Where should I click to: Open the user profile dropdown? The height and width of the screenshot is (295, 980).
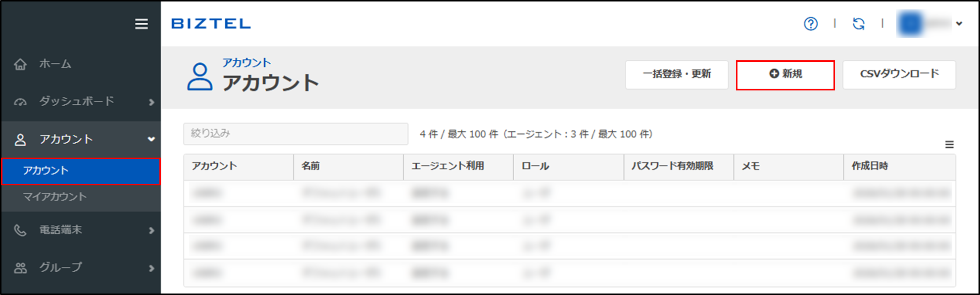click(959, 24)
